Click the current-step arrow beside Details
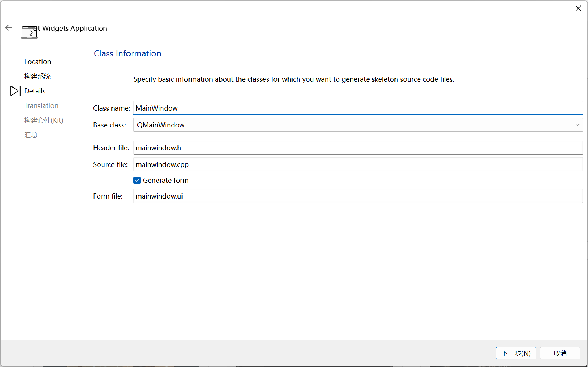This screenshot has height=367, width=588. point(15,91)
